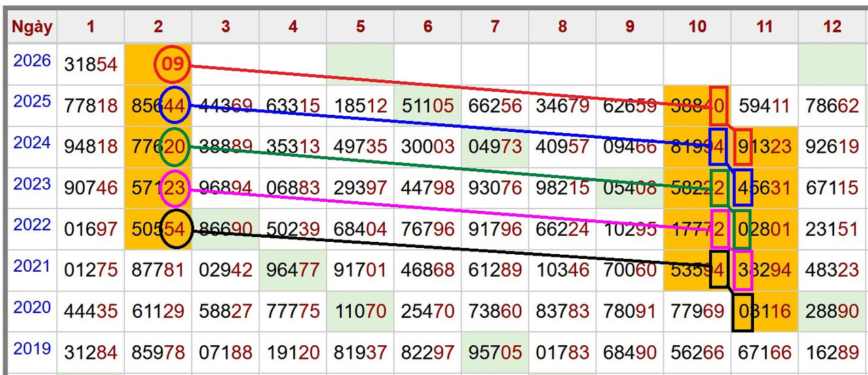
Task: Click the cell showing 78662
Action: [832, 106]
